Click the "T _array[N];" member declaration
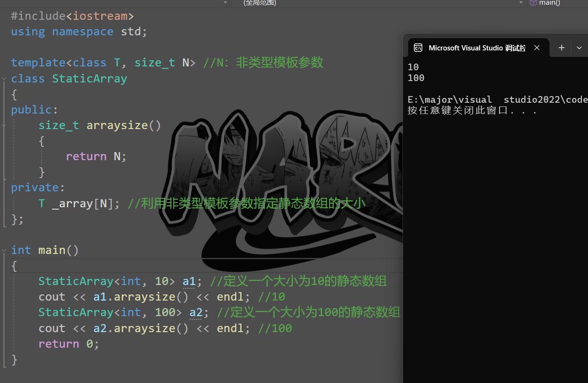 click(x=79, y=204)
